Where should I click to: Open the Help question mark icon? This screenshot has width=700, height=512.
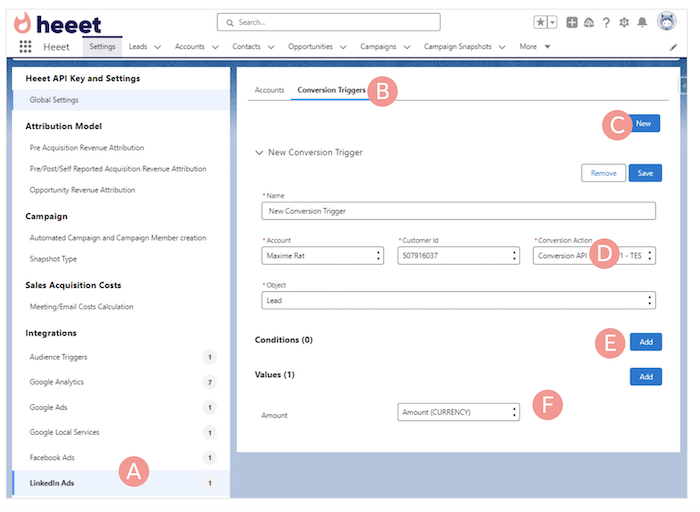[606, 22]
